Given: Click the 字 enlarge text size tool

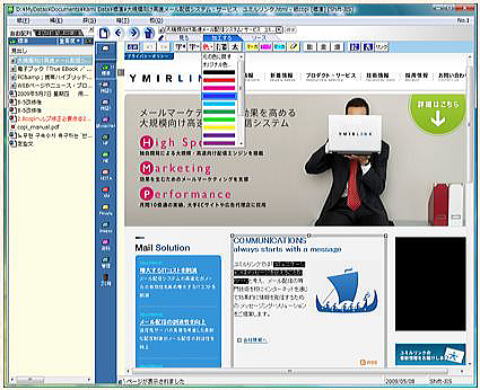Looking at the screenshot, I should 180,47.
